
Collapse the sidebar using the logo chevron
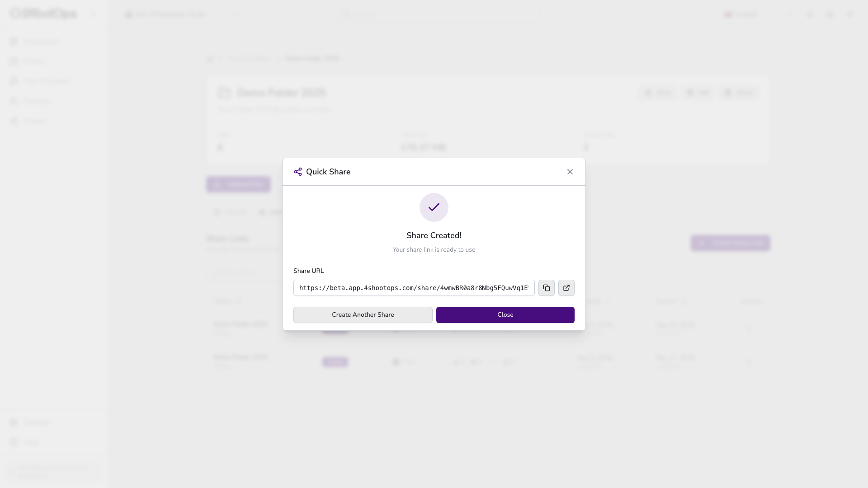point(94,14)
